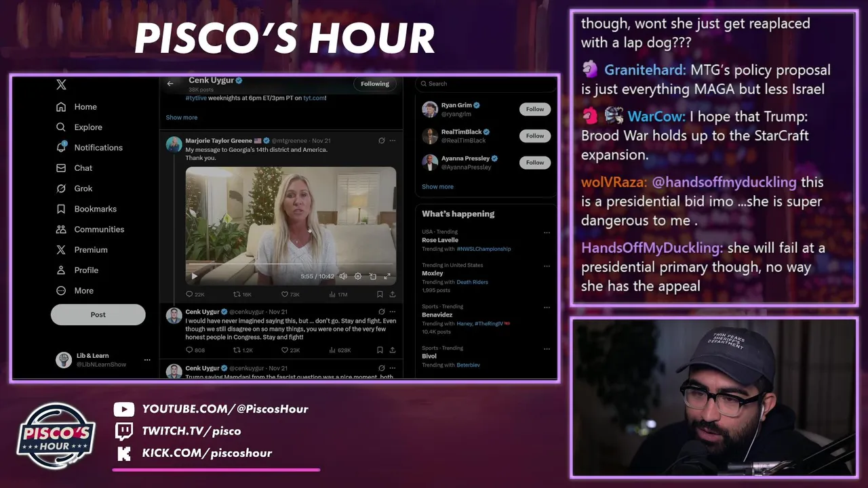Bookmark Marjorie Taylor Greene's post
The width and height of the screenshot is (868, 488).
click(380, 294)
